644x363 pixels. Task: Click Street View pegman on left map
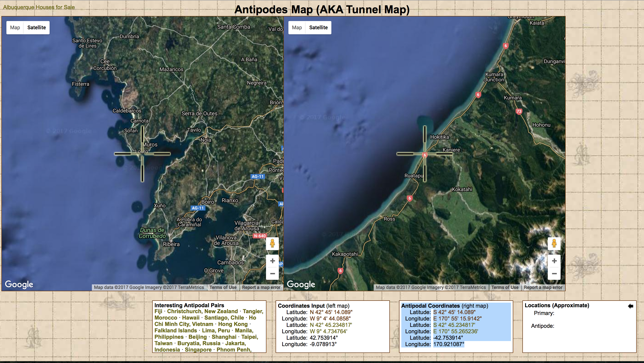(x=272, y=243)
